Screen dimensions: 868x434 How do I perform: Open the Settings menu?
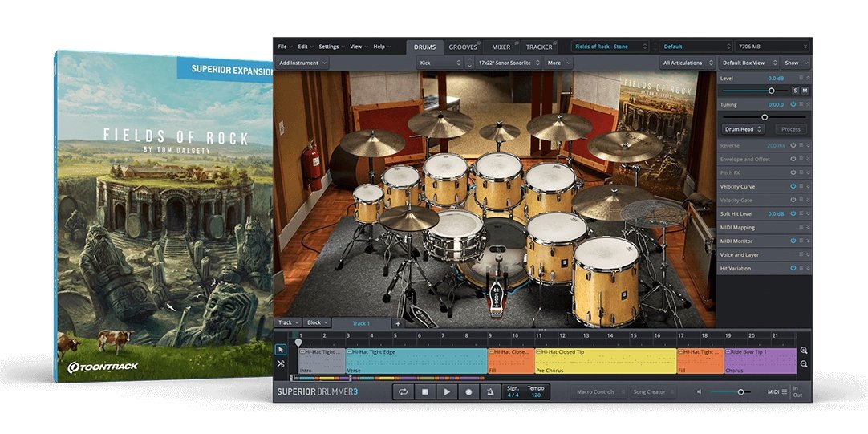pos(329,47)
